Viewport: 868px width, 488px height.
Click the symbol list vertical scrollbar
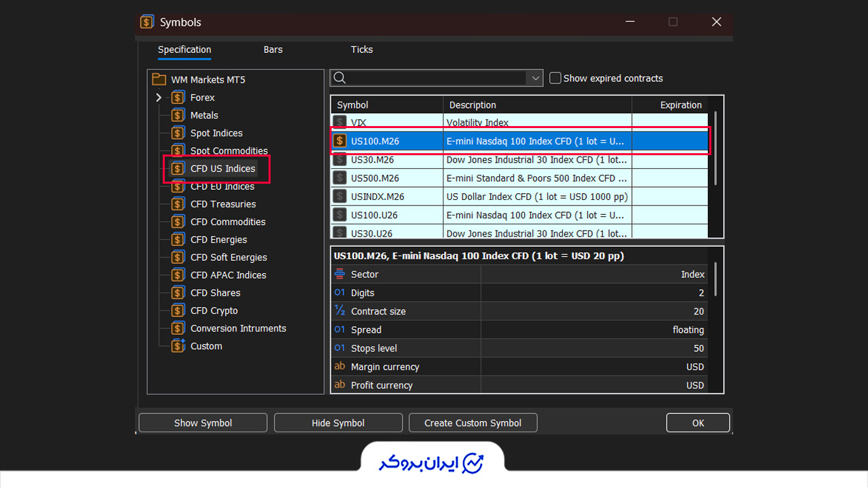716,149
